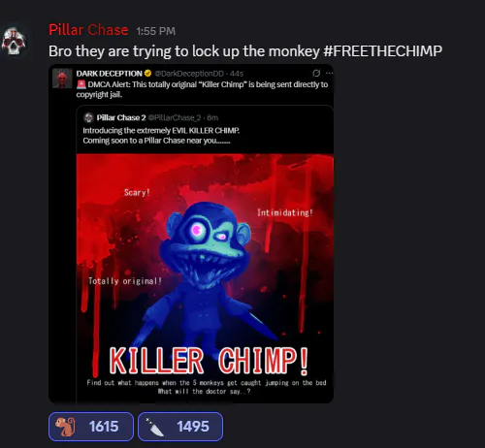485x448 pixels.
Task: Click the DARK DECEPTION profile picture
Action: (62, 79)
